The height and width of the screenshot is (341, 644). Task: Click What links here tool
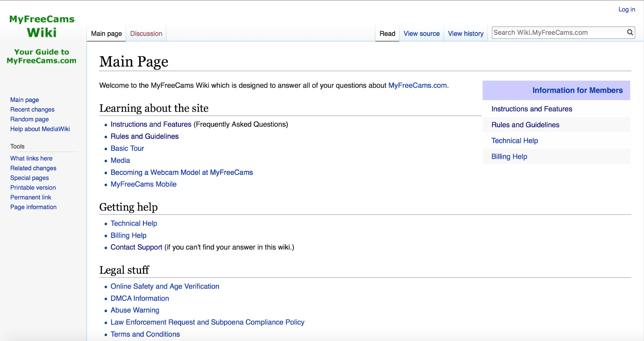(x=31, y=158)
